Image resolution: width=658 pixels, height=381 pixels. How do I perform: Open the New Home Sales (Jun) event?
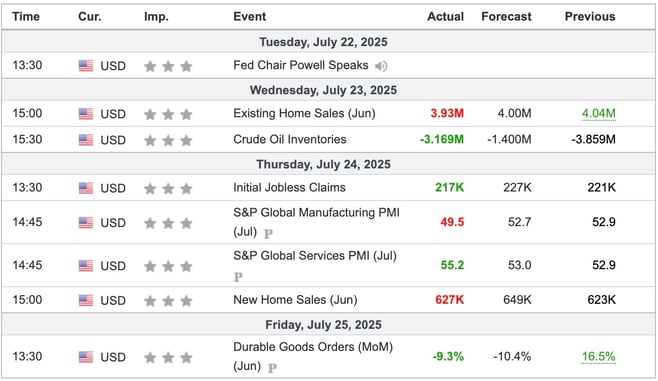pos(295,300)
